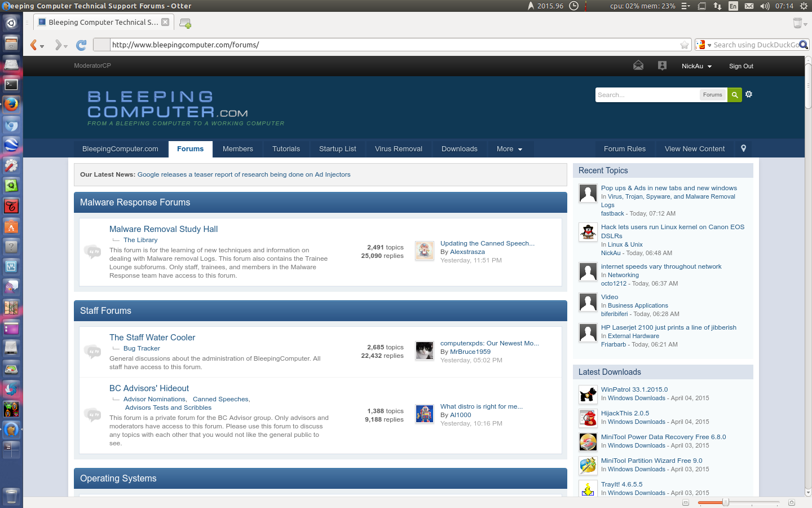Open the ModeratorCP link
The image size is (812, 508).
tap(92, 65)
